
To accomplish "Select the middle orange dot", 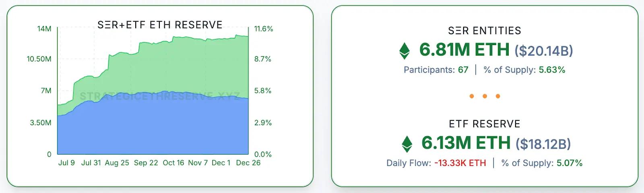I will pos(485,96).
